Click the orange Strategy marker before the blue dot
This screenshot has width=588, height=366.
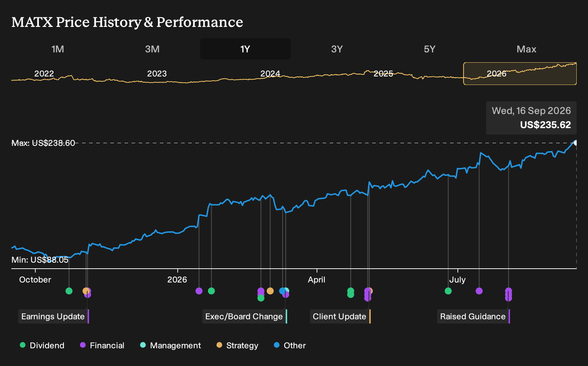pos(270,291)
